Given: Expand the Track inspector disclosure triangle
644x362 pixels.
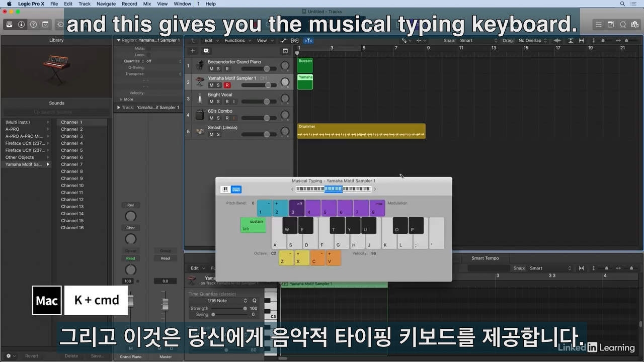Looking at the screenshot, I should coord(119,108).
